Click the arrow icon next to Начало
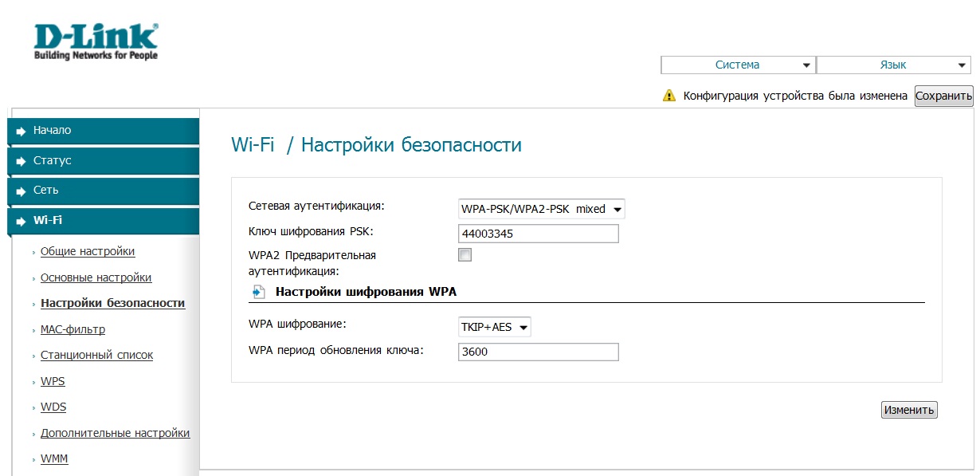Screen dimensions: 980x476 tap(22, 131)
